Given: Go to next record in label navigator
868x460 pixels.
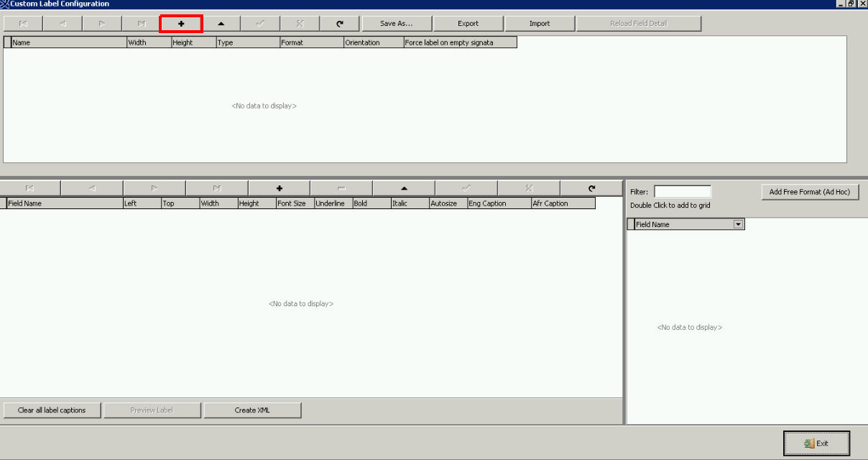Looking at the screenshot, I should (x=102, y=24).
